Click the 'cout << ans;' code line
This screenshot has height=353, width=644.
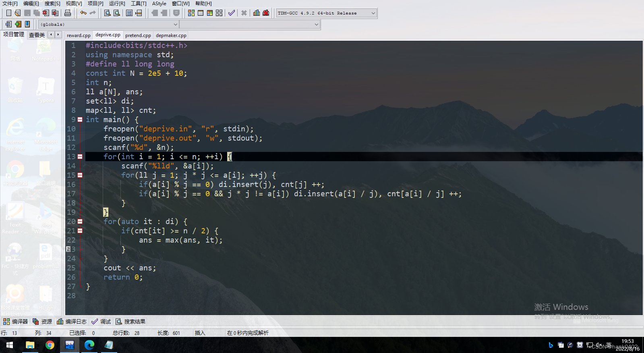130,268
